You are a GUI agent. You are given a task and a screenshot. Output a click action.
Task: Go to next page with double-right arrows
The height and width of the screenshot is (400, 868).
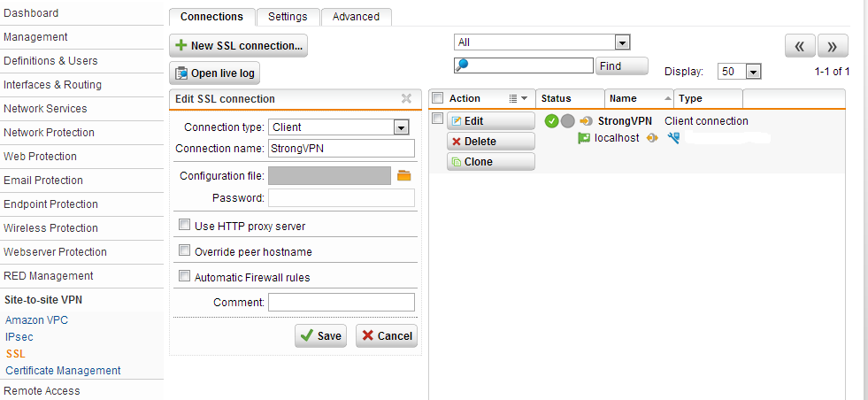click(833, 47)
